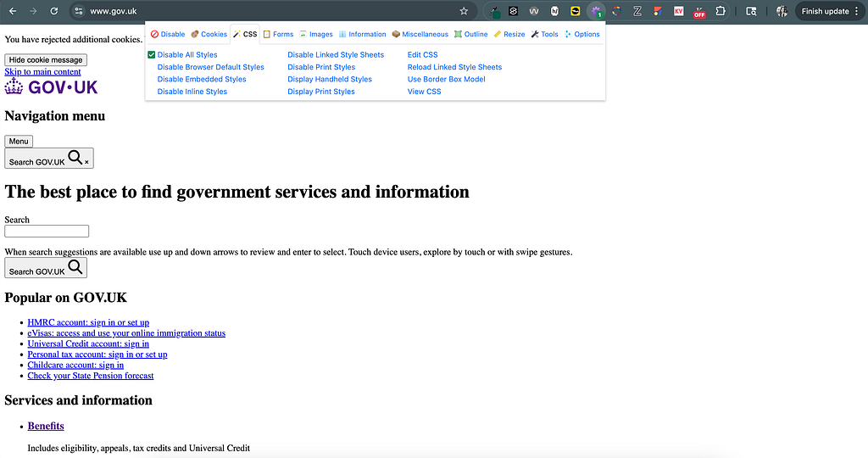This screenshot has width=868, height=458.
Task: Select Display Handheld Styles
Action: click(330, 79)
